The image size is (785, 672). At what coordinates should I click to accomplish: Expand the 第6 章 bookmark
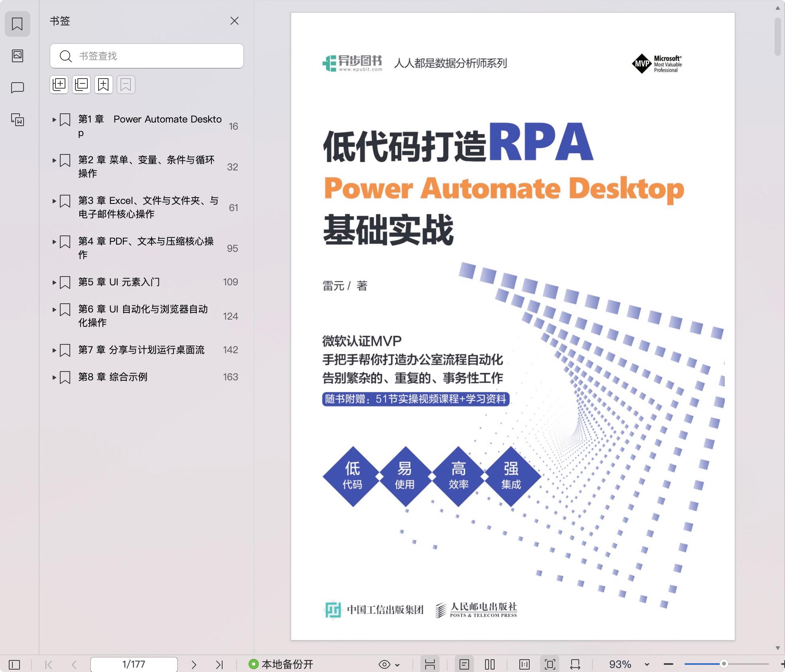click(54, 309)
